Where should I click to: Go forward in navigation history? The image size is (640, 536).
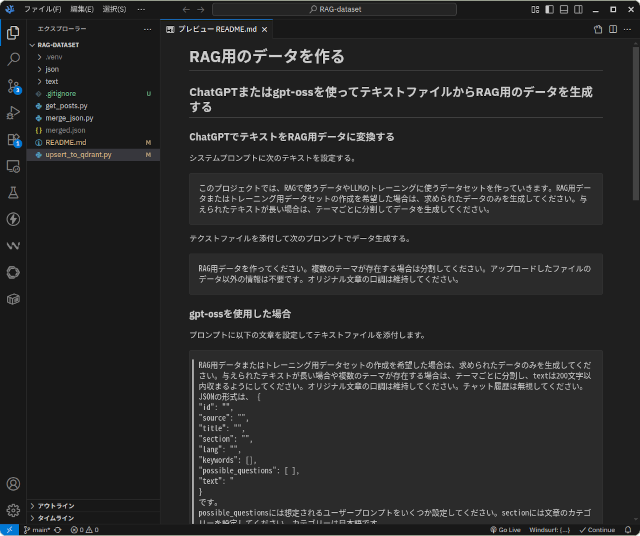(x=200, y=9)
